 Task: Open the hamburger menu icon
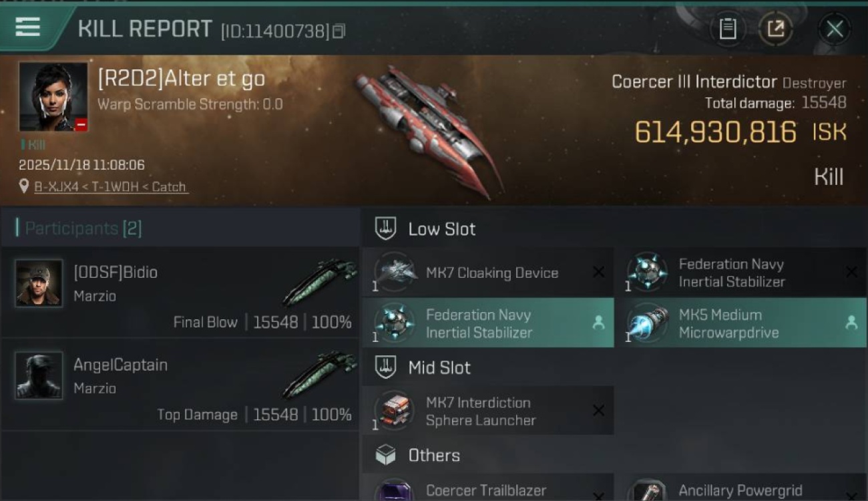click(27, 27)
